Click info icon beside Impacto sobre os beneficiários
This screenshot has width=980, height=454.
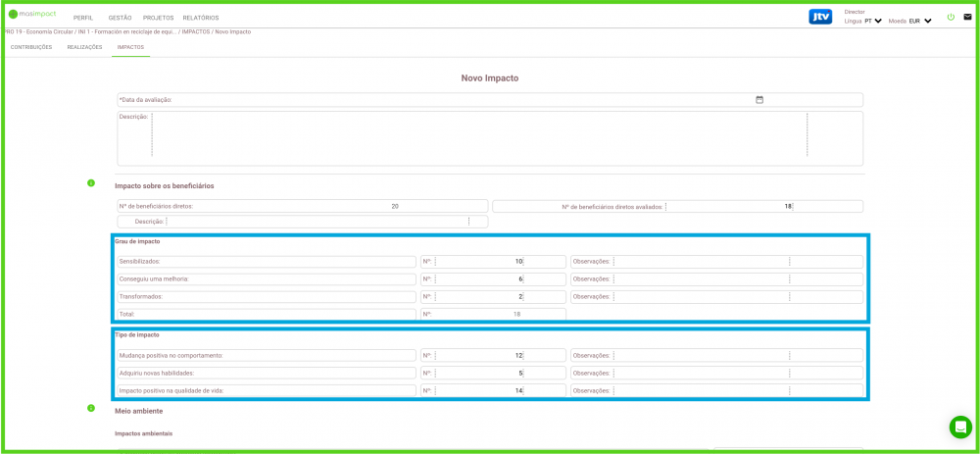tap(91, 183)
